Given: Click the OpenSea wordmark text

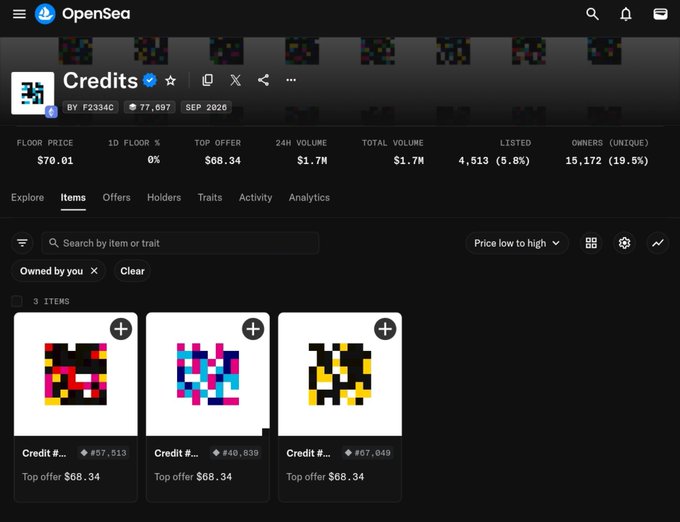Looking at the screenshot, I should (x=96, y=14).
